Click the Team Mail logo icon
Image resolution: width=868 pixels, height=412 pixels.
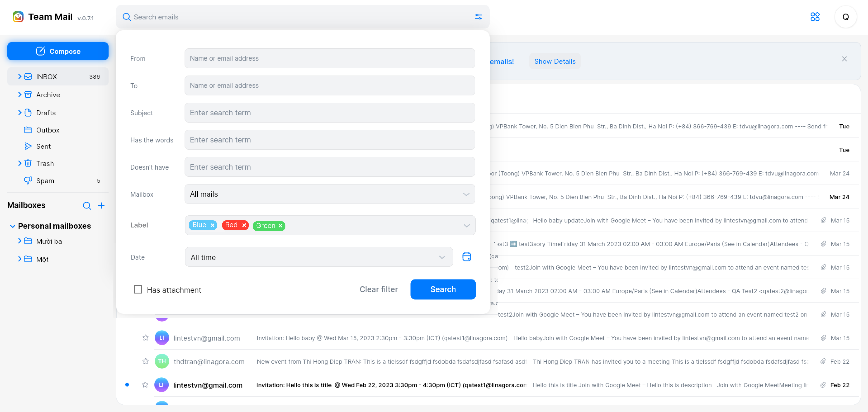[x=18, y=17]
